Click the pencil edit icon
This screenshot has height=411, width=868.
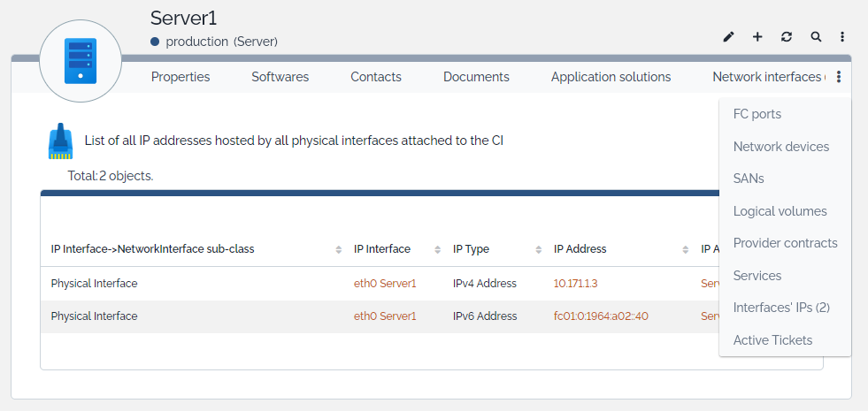tap(729, 37)
